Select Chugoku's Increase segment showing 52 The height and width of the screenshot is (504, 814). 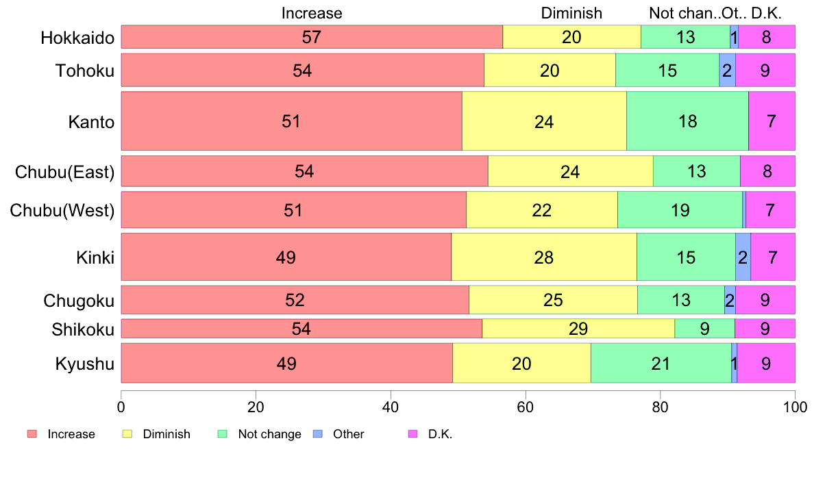click(x=295, y=300)
